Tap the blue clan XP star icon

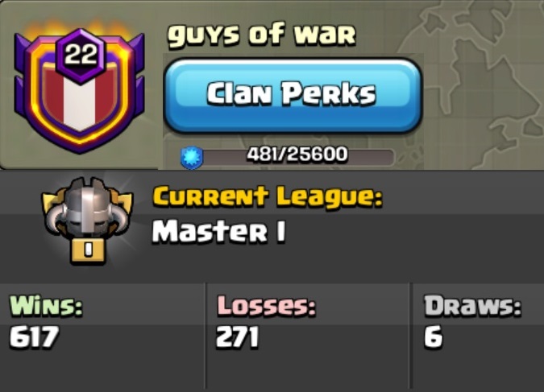[191, 157]
